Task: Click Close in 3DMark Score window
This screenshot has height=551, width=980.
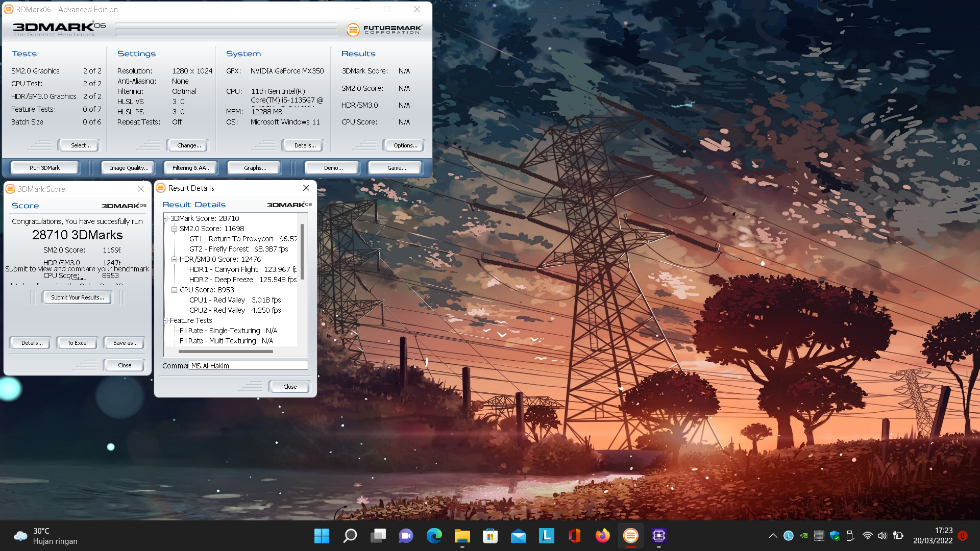Action: [124, 365]
